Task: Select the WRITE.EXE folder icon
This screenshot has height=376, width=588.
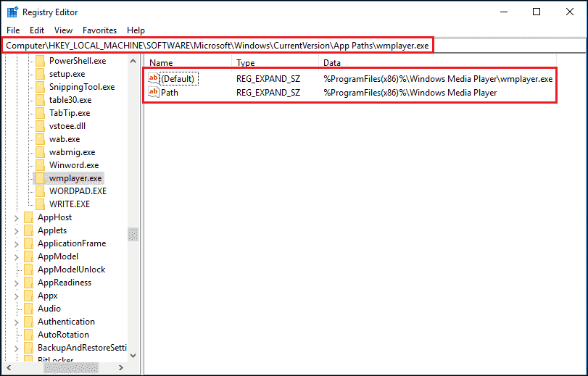Action: [x=40, y=204]
